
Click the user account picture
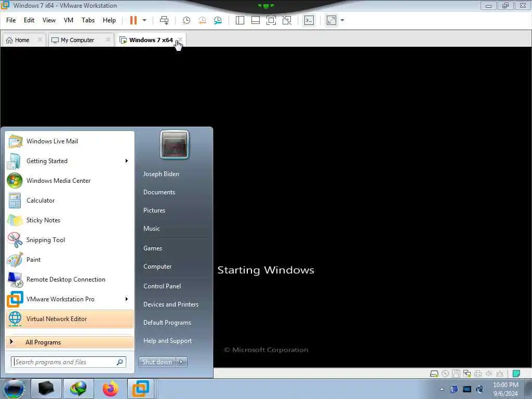pos(175,144)
